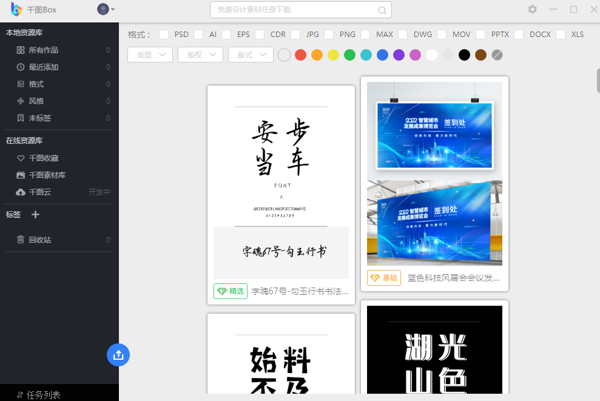This screenshot has width=600, height=401.
Task: Open the settings gear icon
Action: (x=532, y=9)
